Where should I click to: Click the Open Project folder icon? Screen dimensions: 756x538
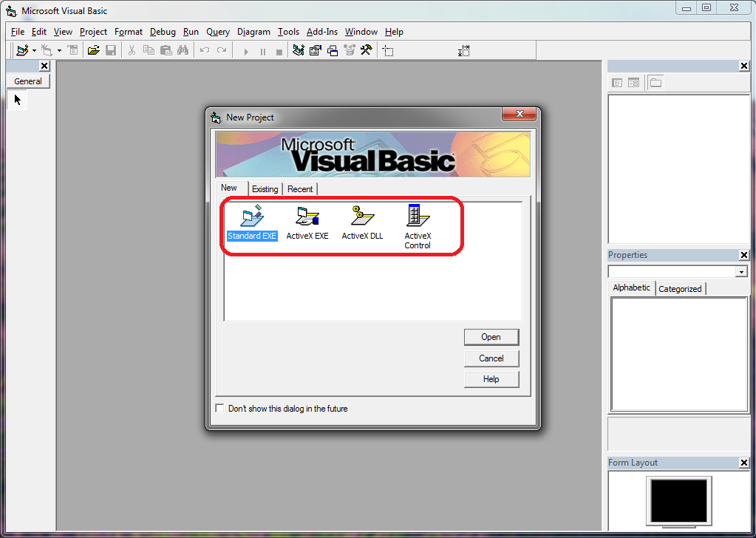coord(94,50)
